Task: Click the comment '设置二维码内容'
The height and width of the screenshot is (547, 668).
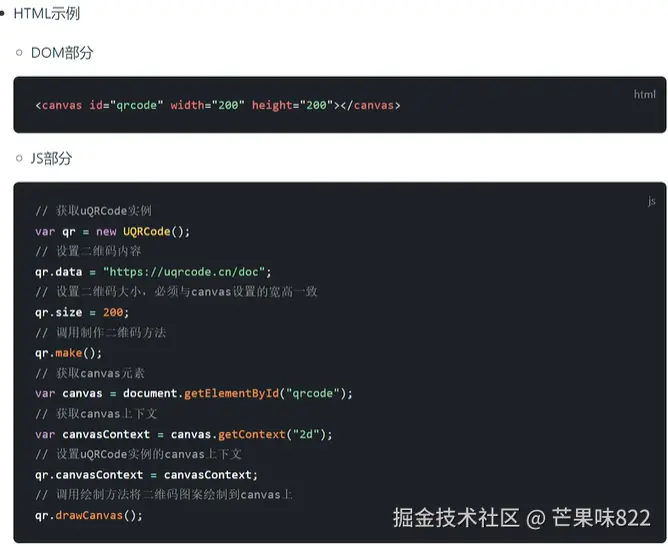Action: [89, 251]
